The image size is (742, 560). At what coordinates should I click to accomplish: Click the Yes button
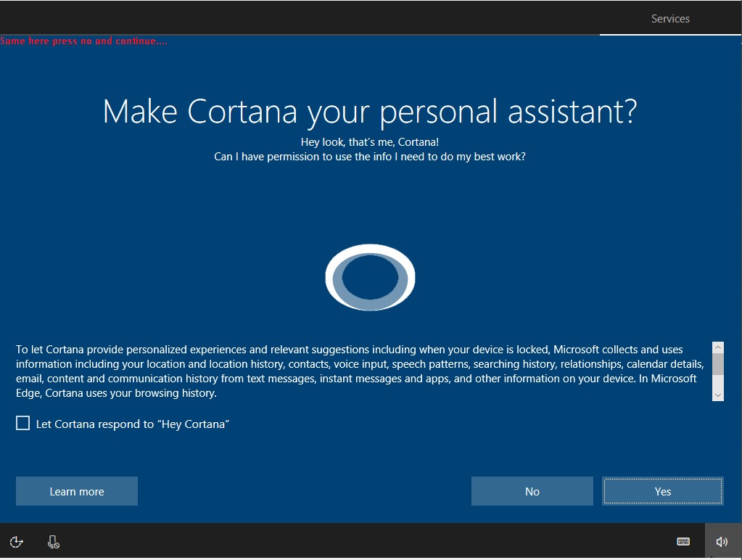point(662,491)
